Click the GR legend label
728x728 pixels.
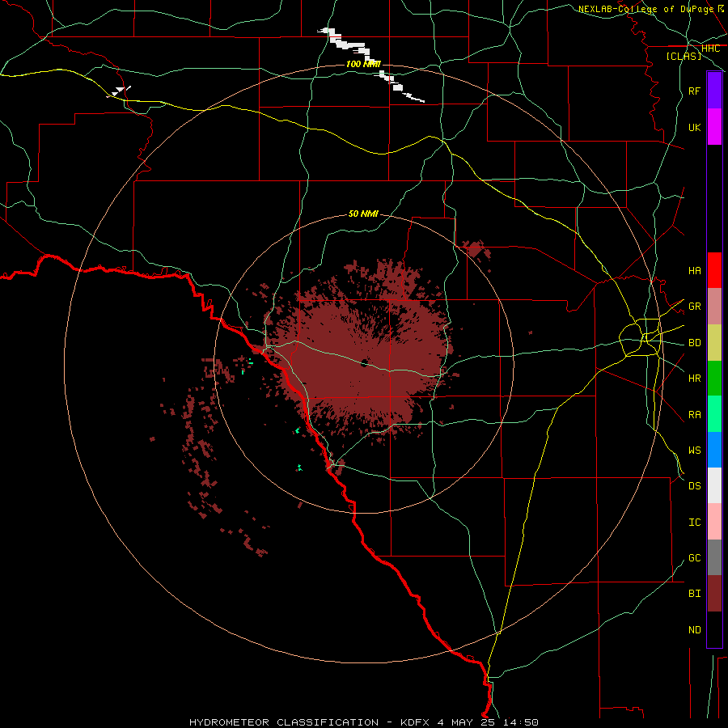coord(694,307)
